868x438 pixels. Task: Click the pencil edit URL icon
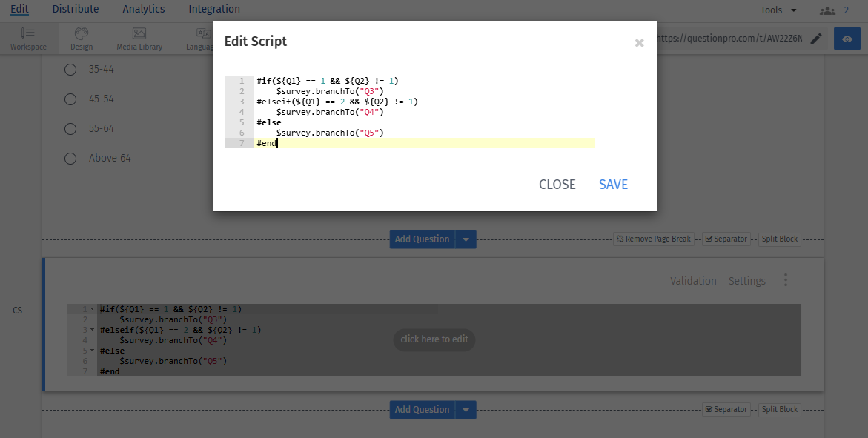[x=816, y=39]
